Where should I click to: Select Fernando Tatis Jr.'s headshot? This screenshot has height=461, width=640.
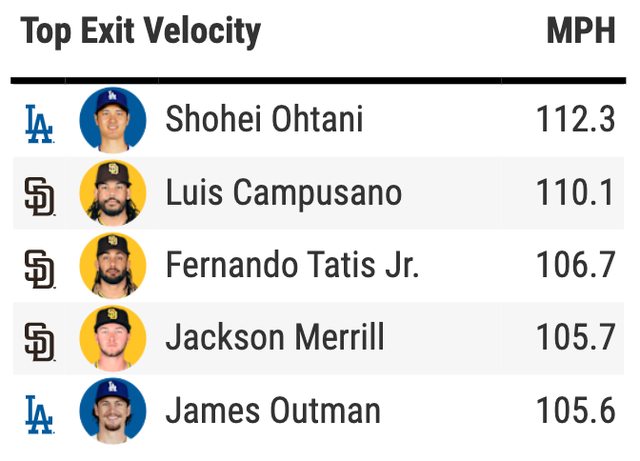pyautogui.click(x=112, y=267)
